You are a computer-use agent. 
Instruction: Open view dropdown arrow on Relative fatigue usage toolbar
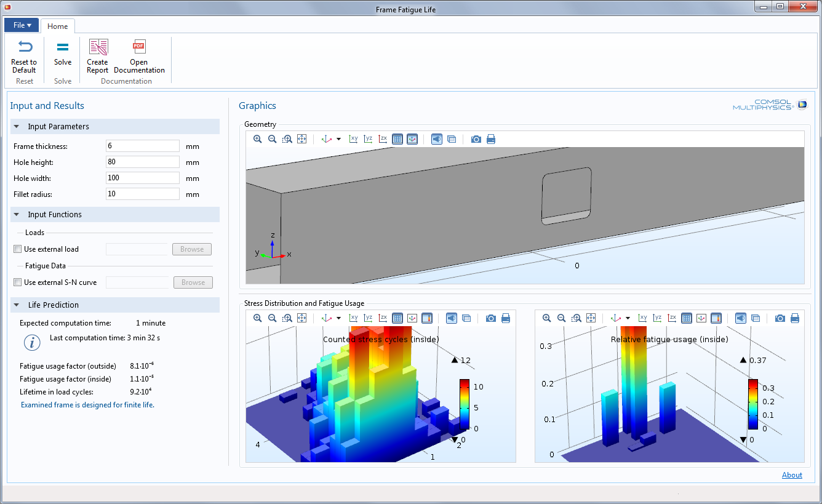click(x=628, y=319)
